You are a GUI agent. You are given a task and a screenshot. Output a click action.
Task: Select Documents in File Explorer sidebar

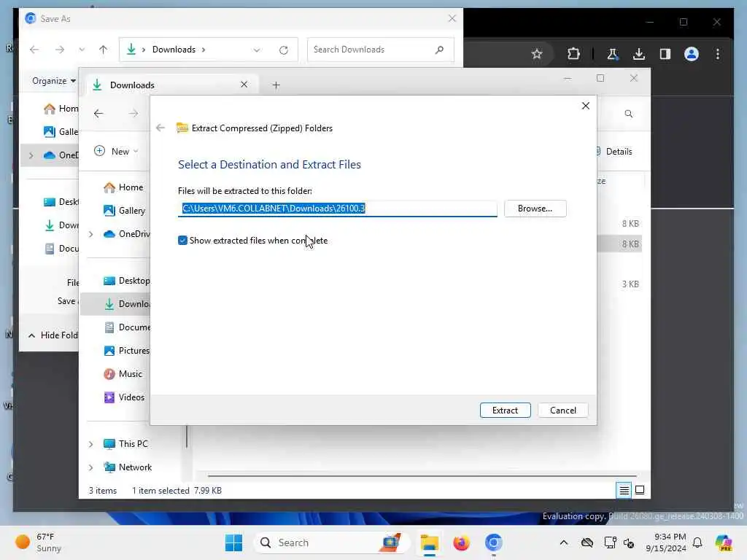(127, 327)
